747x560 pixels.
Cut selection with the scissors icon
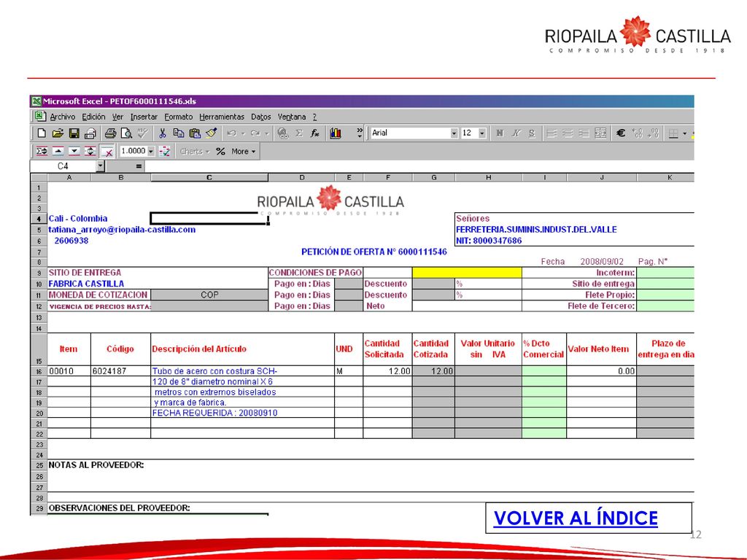coord(163,133)
